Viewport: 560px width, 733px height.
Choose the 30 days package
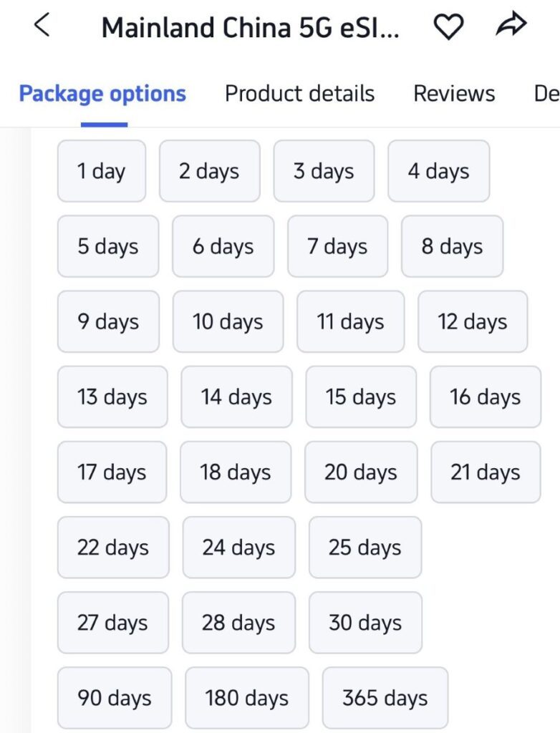click(x=365, y=623)
